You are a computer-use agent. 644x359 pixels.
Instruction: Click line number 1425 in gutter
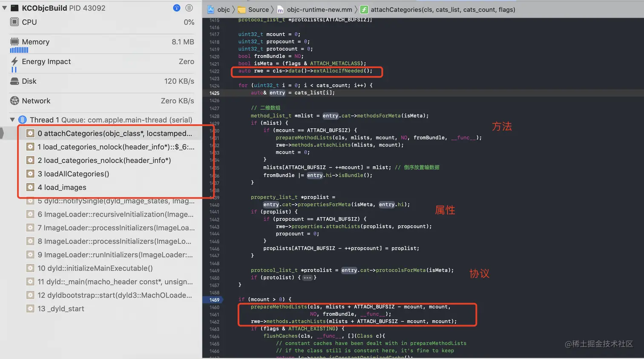click(214, 93)
